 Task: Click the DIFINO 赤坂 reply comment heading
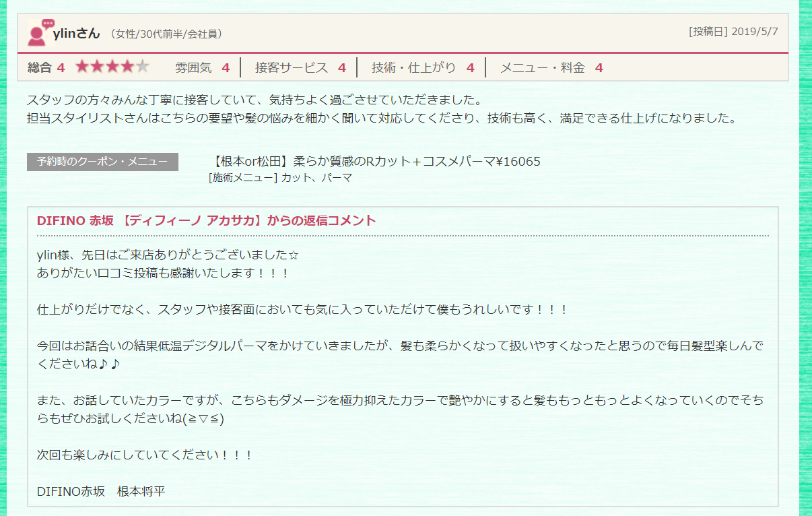206,221
